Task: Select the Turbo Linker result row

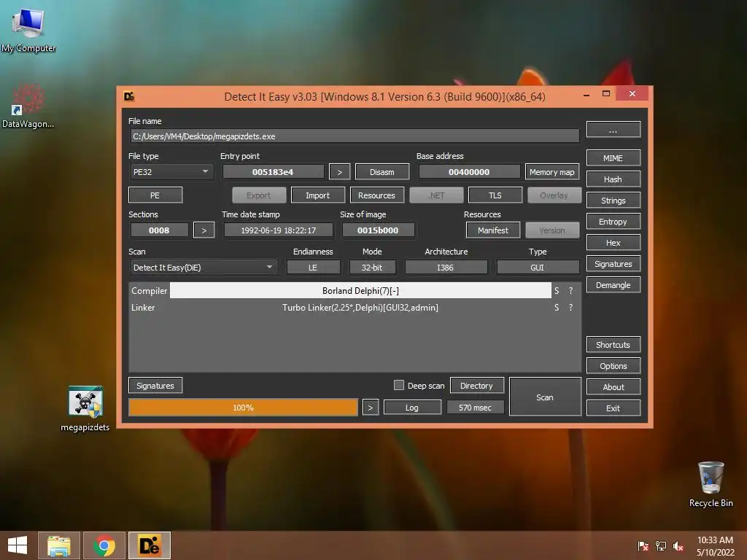Action: point(360,308)
